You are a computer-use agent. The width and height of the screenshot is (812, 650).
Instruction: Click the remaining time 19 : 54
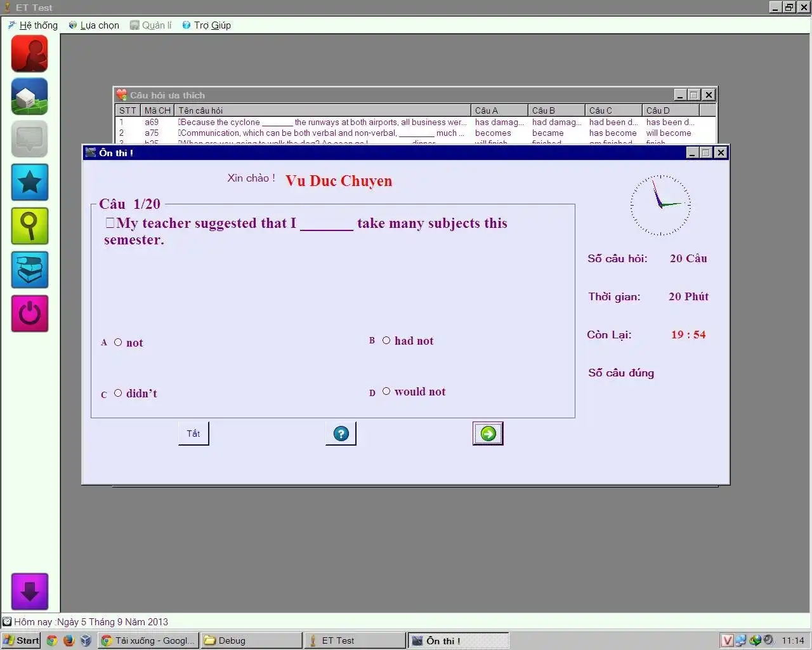(x=688, y=335)
